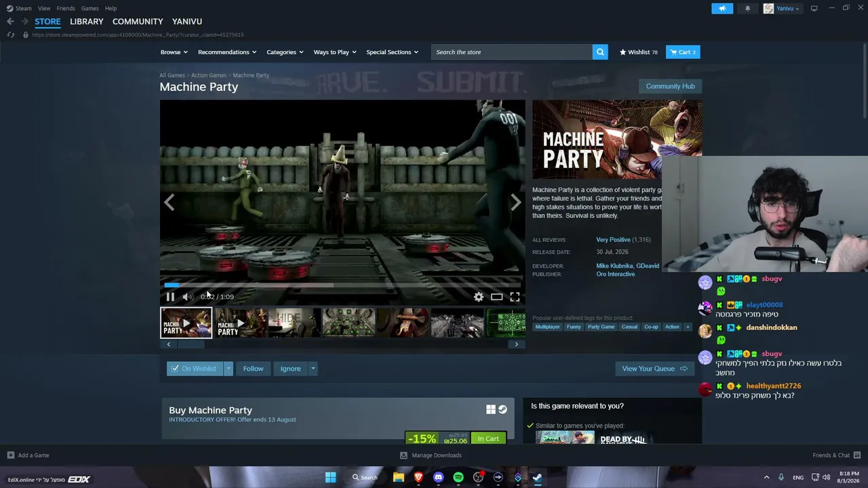
Task: Open Windows Start menu
Action: pyautogui.click(x=330, y=477)
